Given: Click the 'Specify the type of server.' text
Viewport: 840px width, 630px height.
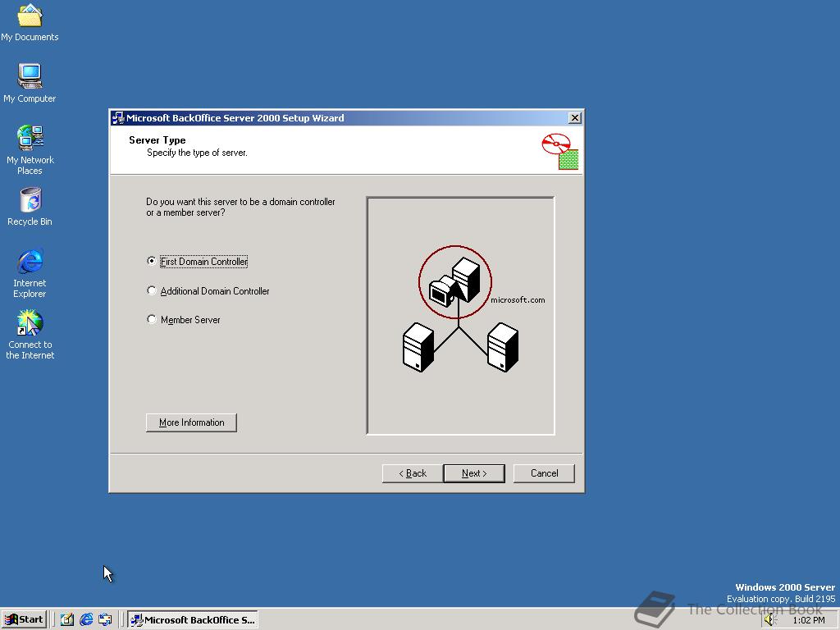Looking at the screenshot, I should click(x=197, y=153).
